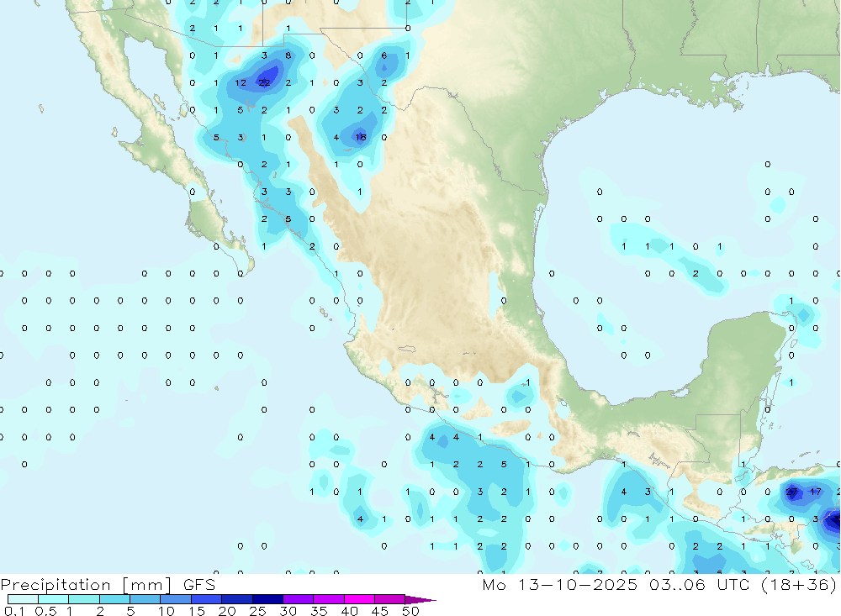Click the 0.5–1 mm legend color swatch
Viewport: 841px width, 616px height.
click(54, 599)
